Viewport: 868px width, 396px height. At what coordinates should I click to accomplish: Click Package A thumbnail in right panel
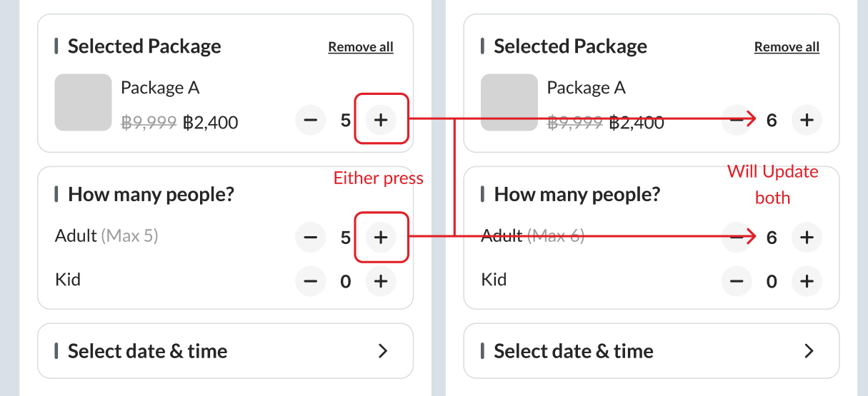[x=509, y=102]
